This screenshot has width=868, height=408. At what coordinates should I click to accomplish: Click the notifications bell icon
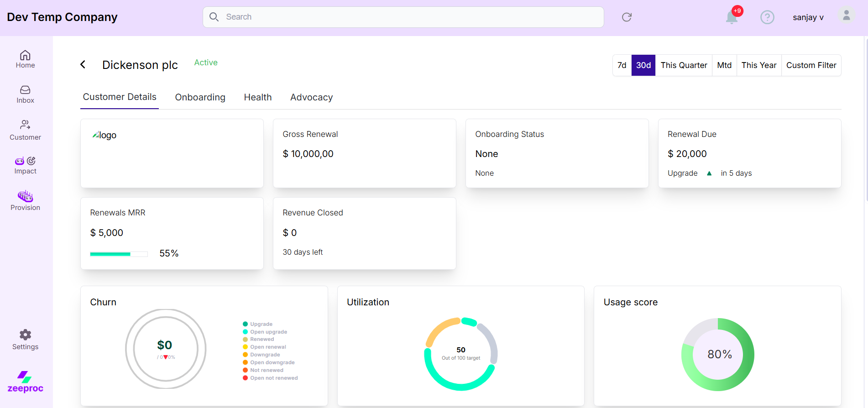click(x=732, y=17)
